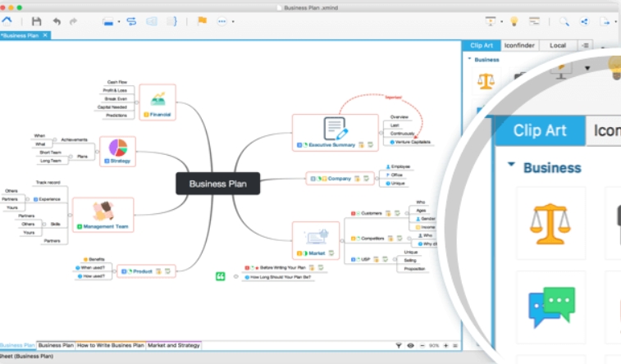Open the export dropdown arrow
Viewport: 621px width, 364px height.
[x=616, y=22]
